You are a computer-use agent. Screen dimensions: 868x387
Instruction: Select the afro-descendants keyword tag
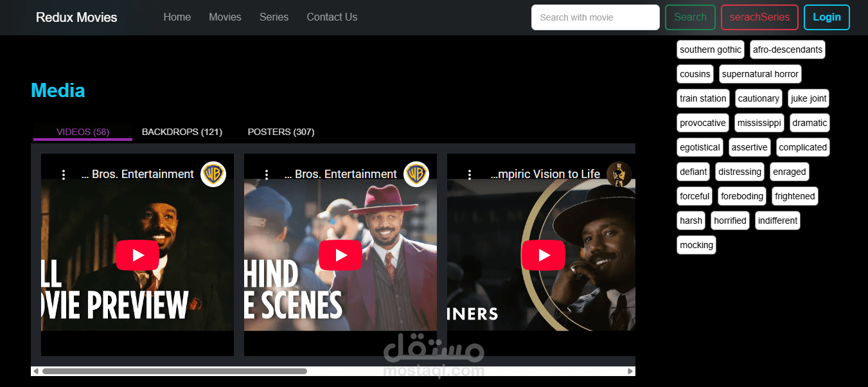pos(788,50)
